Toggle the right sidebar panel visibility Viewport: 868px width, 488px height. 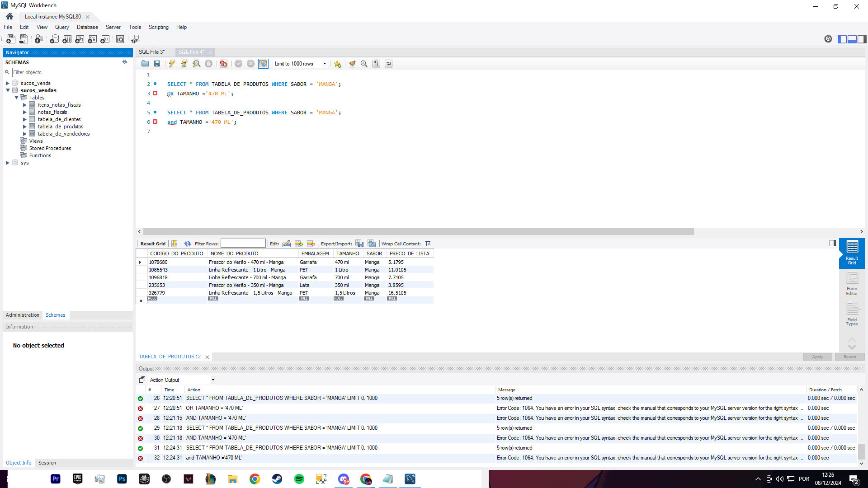(862, 39)
